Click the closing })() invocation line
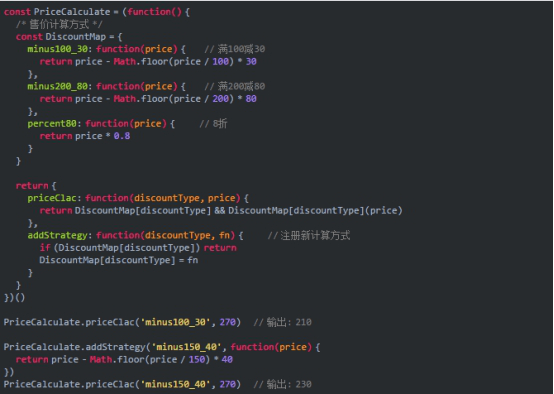This screenshot has width=554, height=394. pos(14,298)
